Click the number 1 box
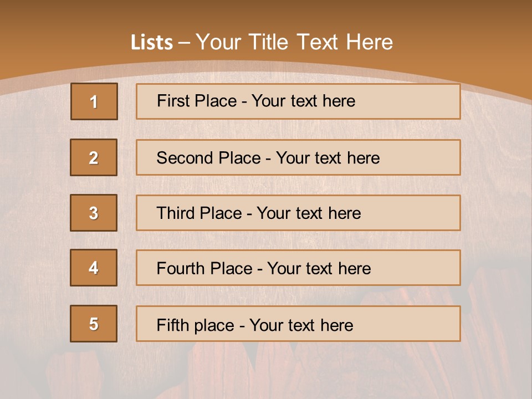The width and height of the screenshot is (532, 399). coord(94,101)
